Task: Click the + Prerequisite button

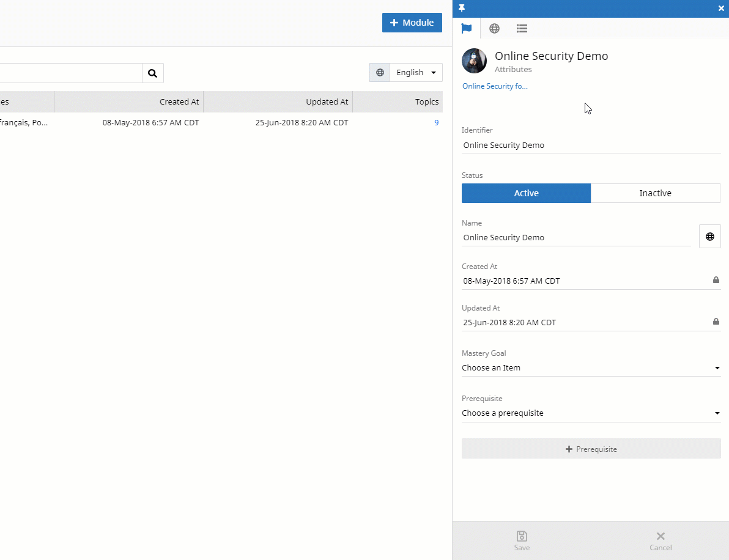Action: tap(591, 449)
